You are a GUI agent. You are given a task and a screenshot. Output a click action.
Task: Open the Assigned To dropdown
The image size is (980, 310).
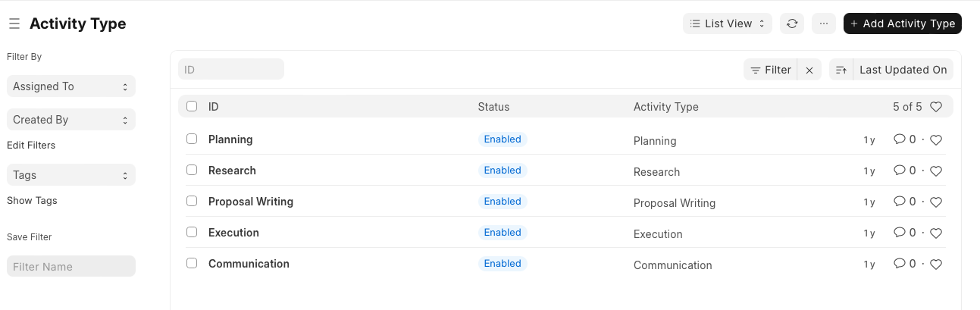71,86
